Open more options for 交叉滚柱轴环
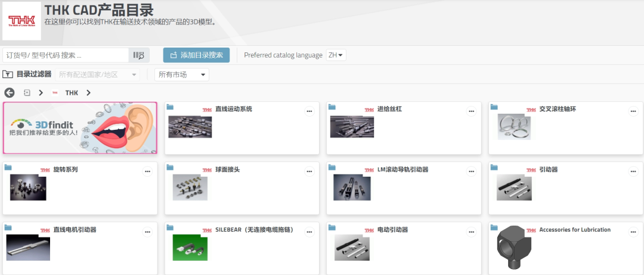The image size is (644, 275). coord(633,111)
